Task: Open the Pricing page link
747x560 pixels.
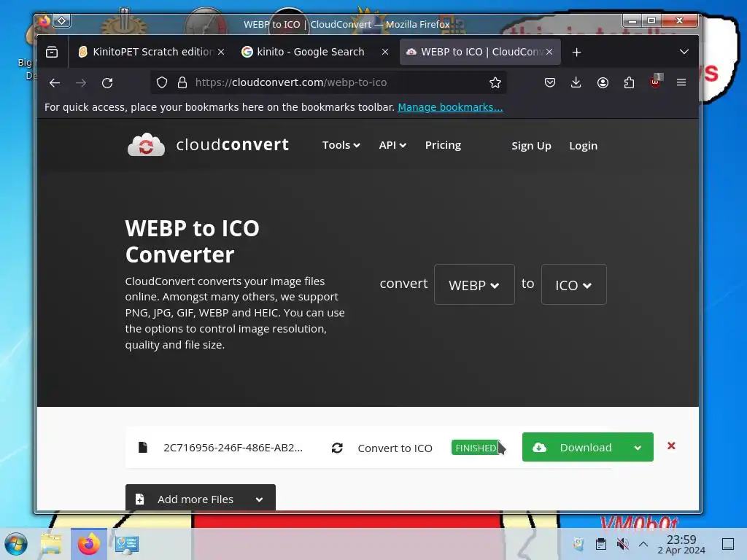Action: pyautogui.click(x=443, y=145)
